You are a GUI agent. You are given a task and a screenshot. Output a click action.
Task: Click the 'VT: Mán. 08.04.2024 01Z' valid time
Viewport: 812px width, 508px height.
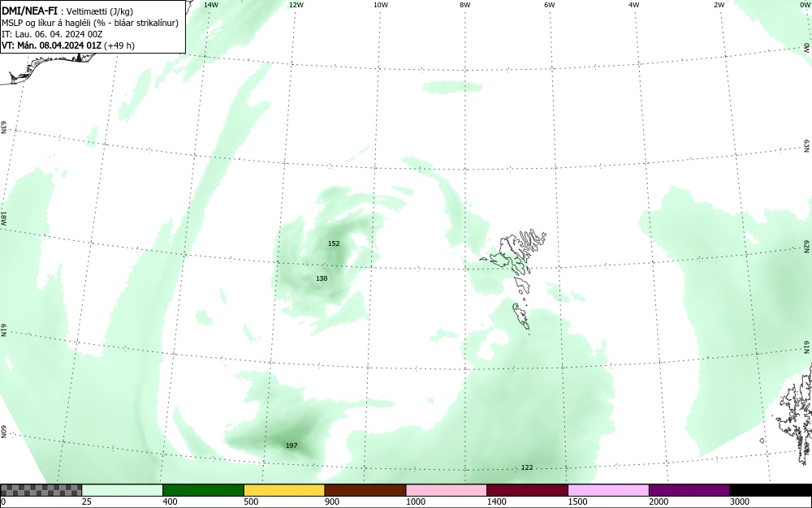pos(52,45)
